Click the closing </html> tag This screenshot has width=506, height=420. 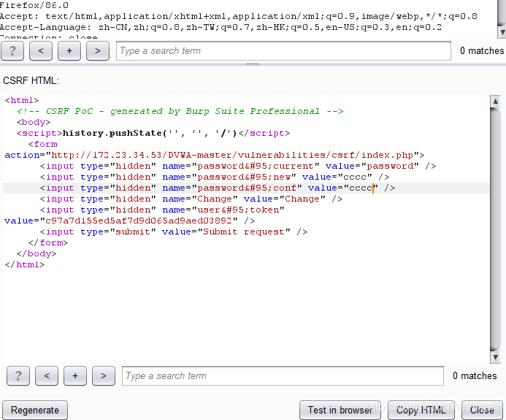(25, 264)
